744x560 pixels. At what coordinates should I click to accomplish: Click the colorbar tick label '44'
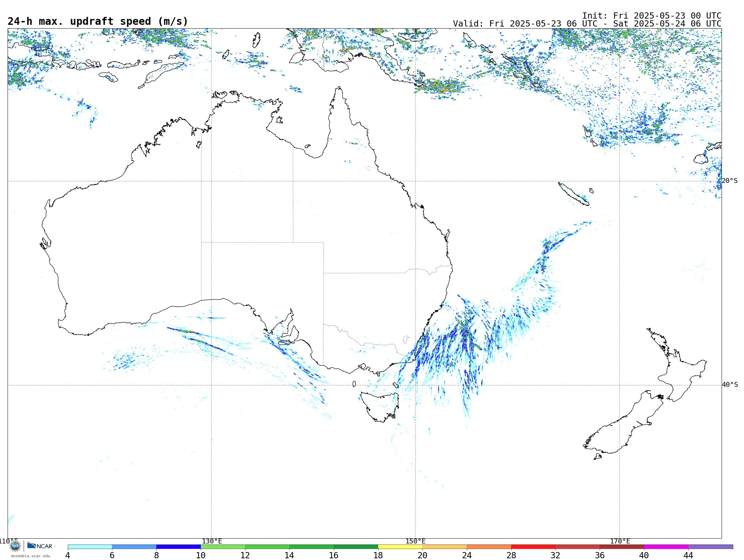pyautogui.click(x=689, y=556)
